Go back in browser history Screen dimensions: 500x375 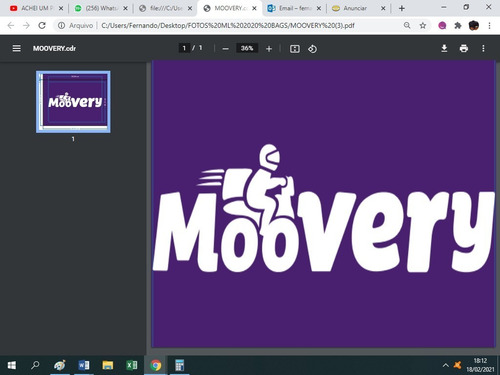click(11, 25)
